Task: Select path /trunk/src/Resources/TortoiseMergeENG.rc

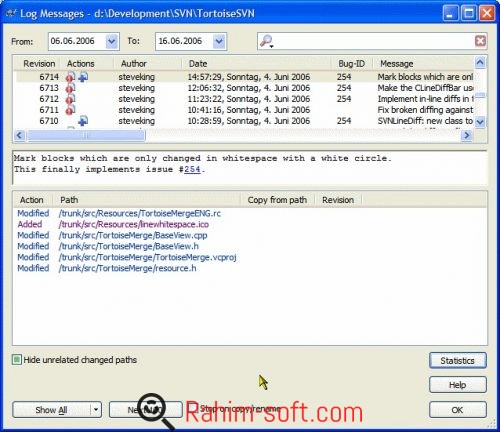Action: pos(140,213)
